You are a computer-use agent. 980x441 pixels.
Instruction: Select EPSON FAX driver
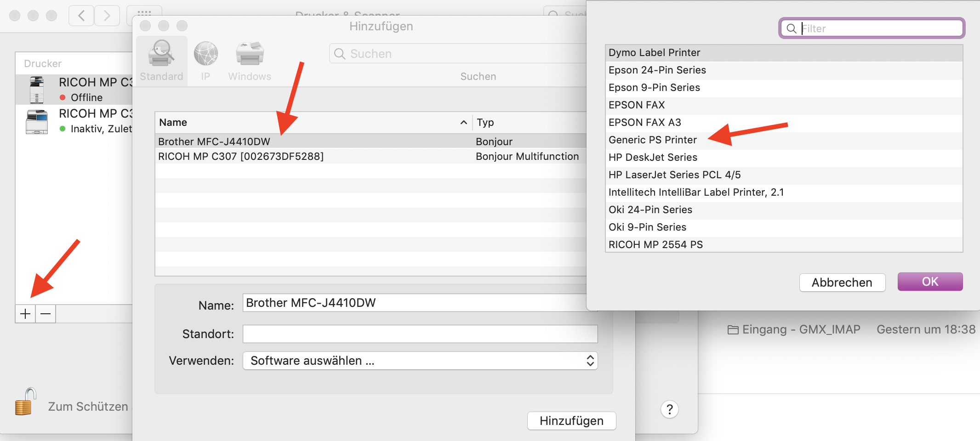[784, 105]
